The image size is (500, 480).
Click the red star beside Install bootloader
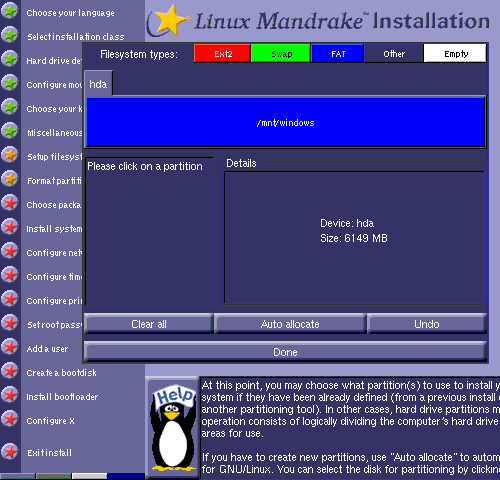[10, 395]
